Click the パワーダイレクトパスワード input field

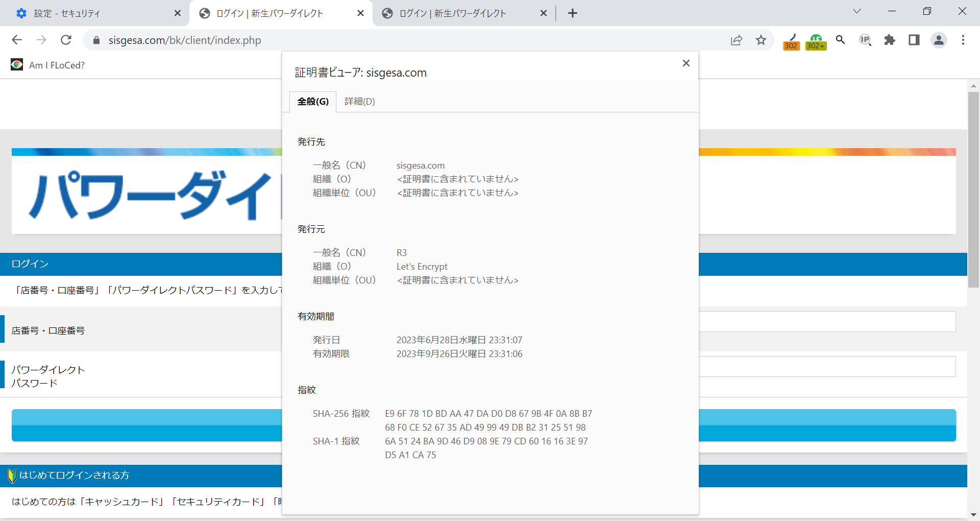tap(827, 367)
